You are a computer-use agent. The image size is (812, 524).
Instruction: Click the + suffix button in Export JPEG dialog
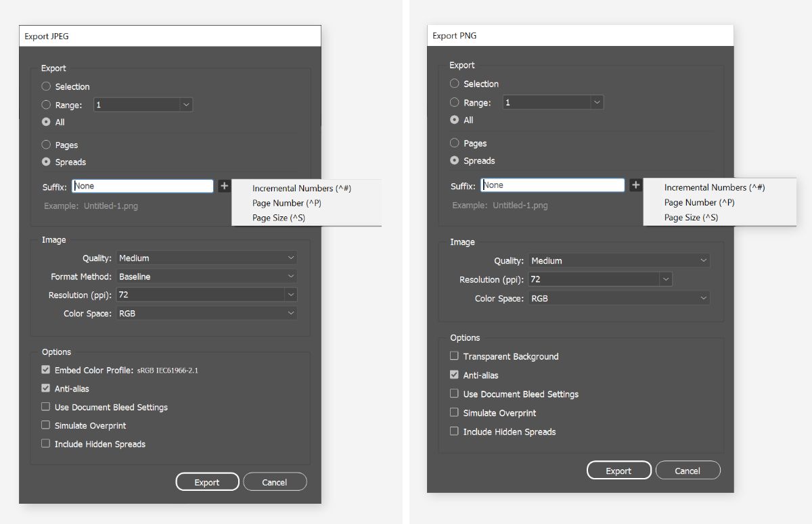(224, 185)
